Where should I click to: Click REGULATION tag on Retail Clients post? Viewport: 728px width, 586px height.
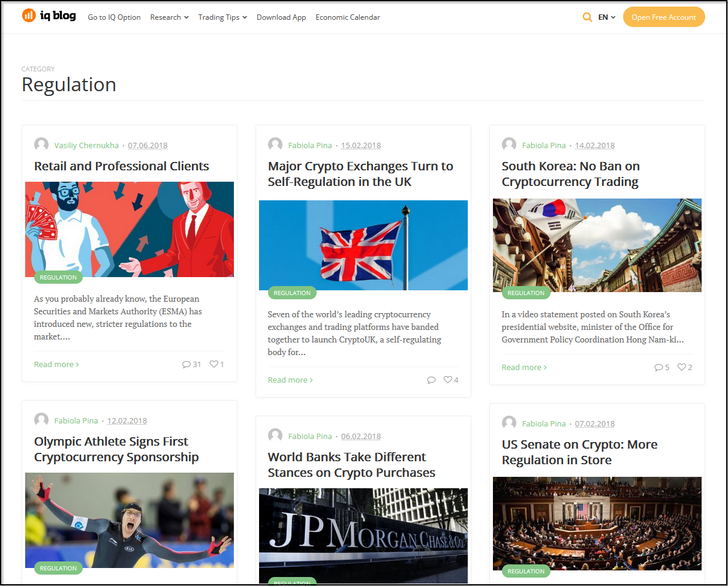click(x=58, y=277)
